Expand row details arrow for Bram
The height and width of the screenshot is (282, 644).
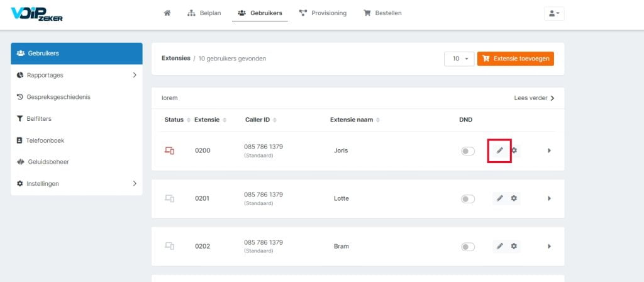pos(549,246)
